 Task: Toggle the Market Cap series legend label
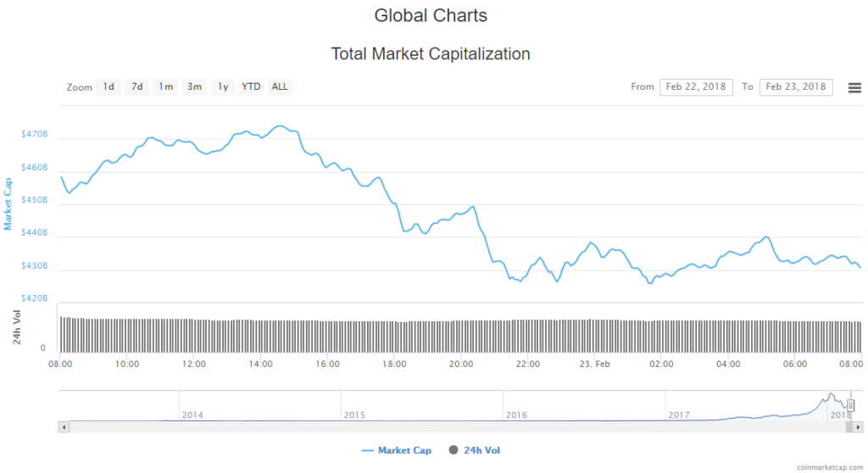pos(404,450)
